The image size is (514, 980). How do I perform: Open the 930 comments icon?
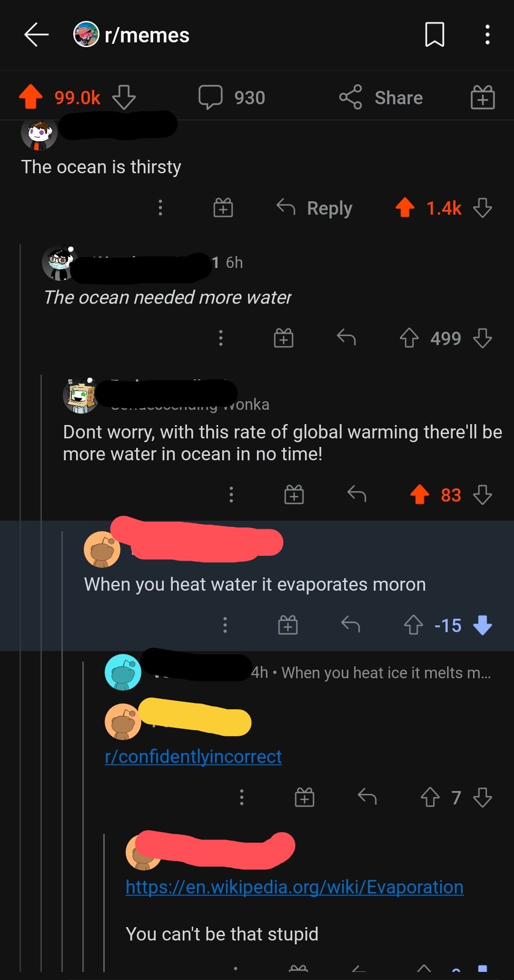(210, 97)
